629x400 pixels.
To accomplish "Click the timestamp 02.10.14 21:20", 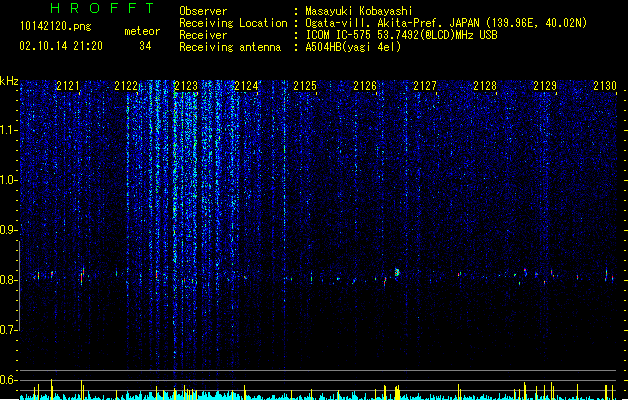I will pos(61,46).
